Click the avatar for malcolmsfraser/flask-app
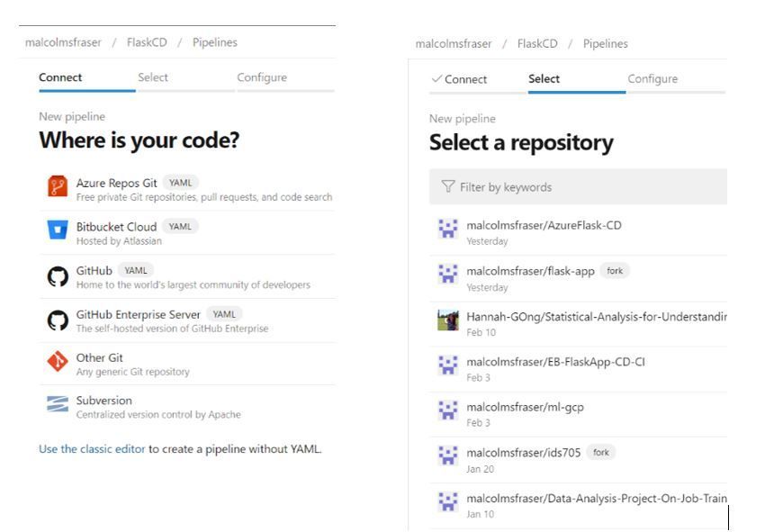 pos(447,274)
